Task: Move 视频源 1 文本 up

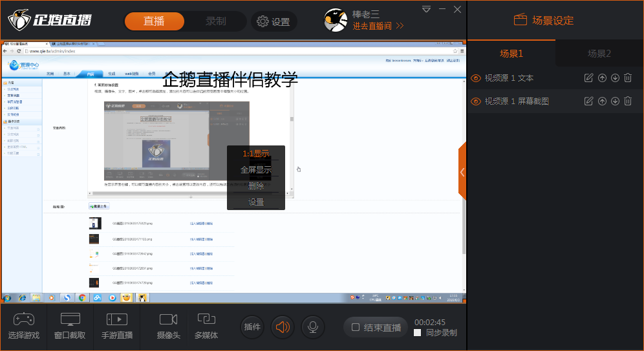Action: [602, 78]
